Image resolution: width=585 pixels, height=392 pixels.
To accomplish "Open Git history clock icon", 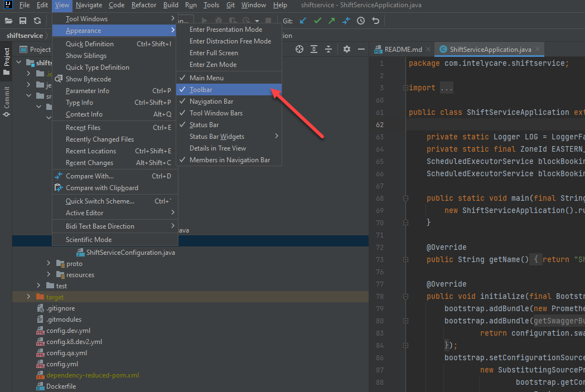I will [361, 21].
